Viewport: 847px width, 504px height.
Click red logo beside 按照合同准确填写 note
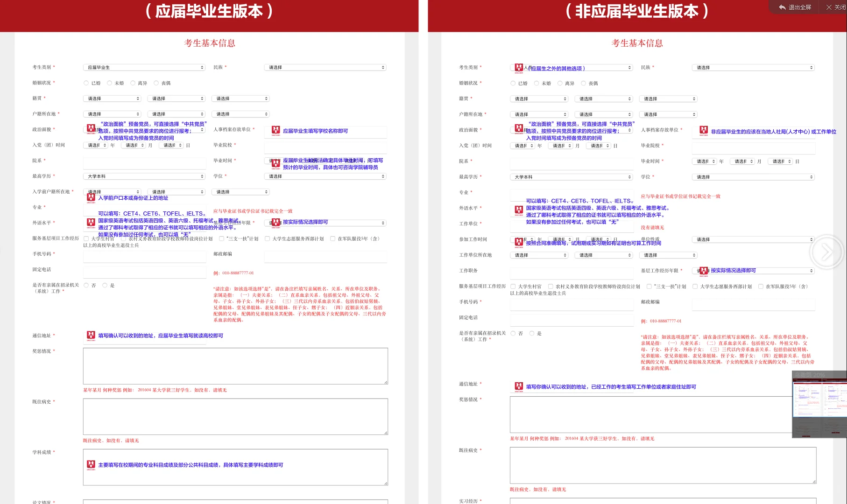[519, 242]
